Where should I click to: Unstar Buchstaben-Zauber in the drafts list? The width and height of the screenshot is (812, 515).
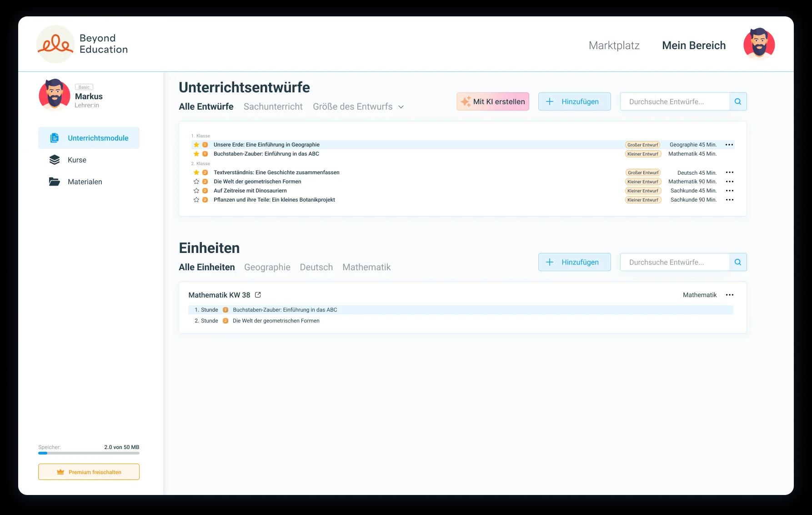[x=196, y=154]
